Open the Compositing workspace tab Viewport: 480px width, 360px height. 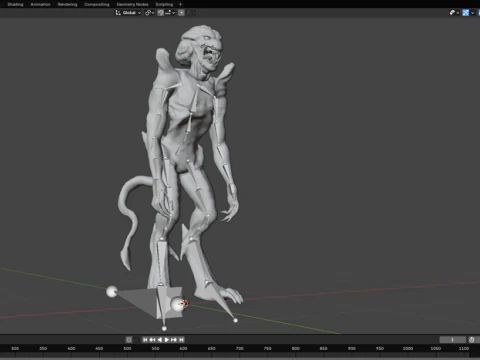coord(97,4)
